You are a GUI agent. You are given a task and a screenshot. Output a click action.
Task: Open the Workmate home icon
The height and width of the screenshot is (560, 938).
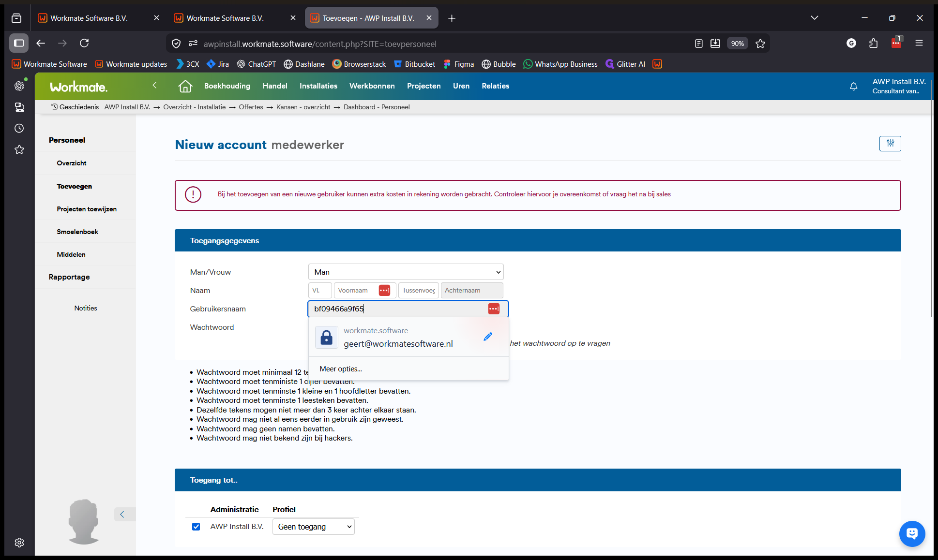click(x=185, y=86)
